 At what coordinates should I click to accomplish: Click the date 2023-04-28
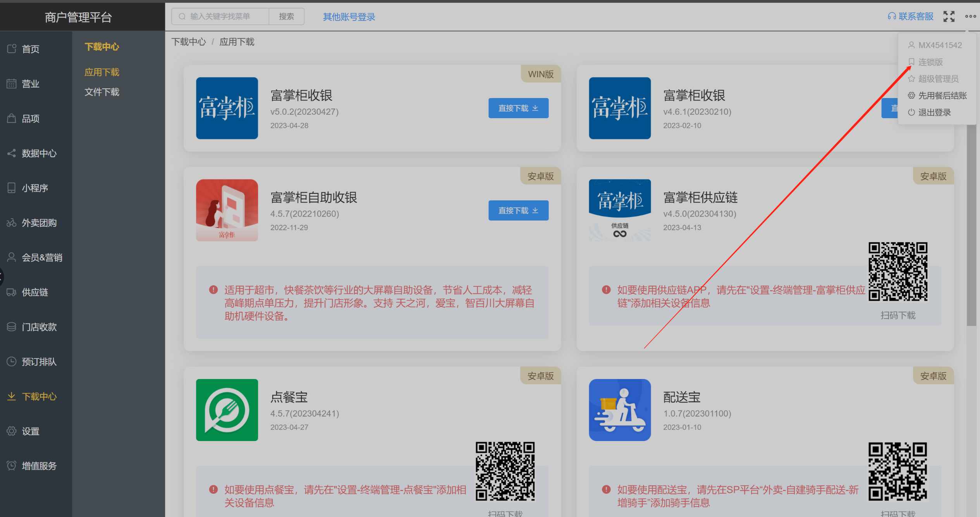289,126
